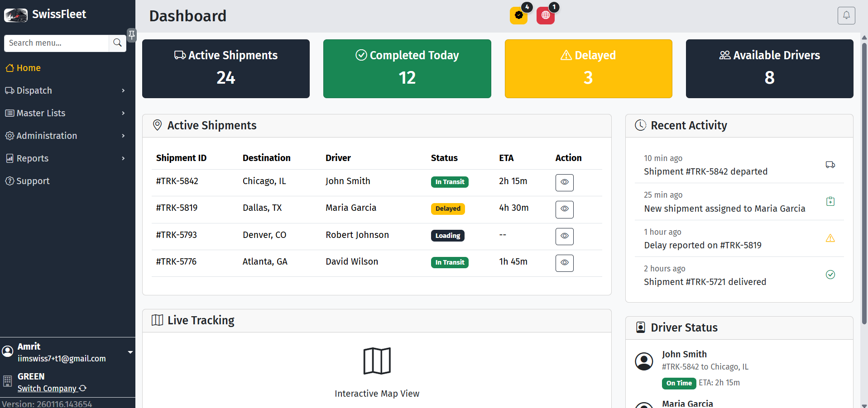Viewport: 868px width, 408px height.
Task: Click ETA 1h 45m for David Wilson
Action: 513,261
